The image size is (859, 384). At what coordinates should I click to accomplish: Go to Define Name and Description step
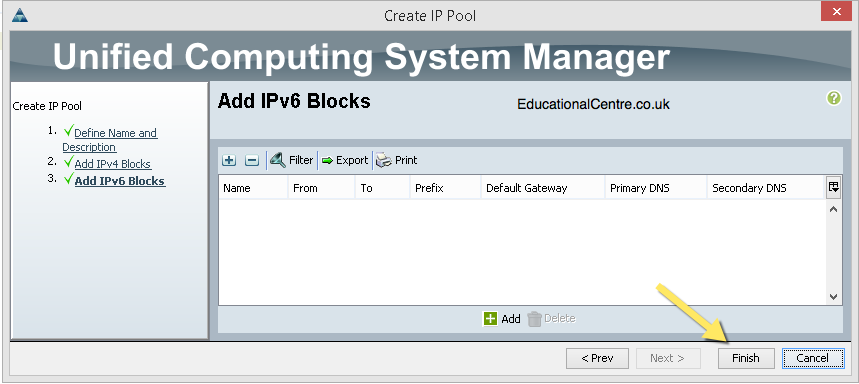pyautogui.click(x=110, y=140)
